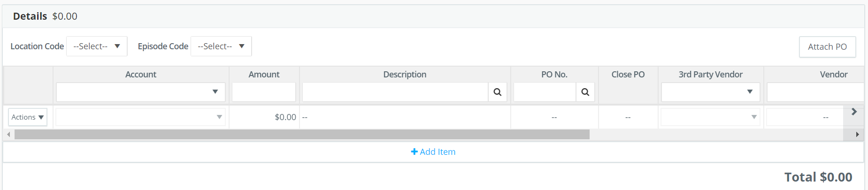This screenshot has width=868, height=190.
Task: Open the Episode Code select dropdown
Action: click(x=221, y=46)
